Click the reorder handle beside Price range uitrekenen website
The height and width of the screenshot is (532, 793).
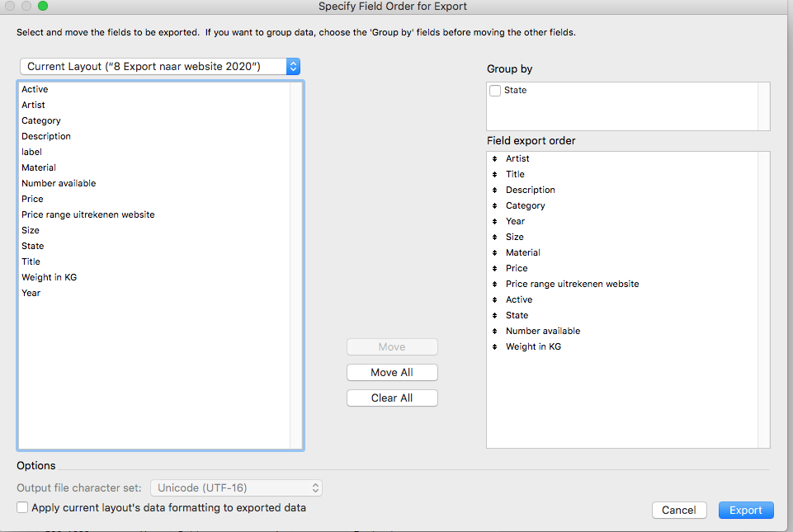tap(495, 284)
